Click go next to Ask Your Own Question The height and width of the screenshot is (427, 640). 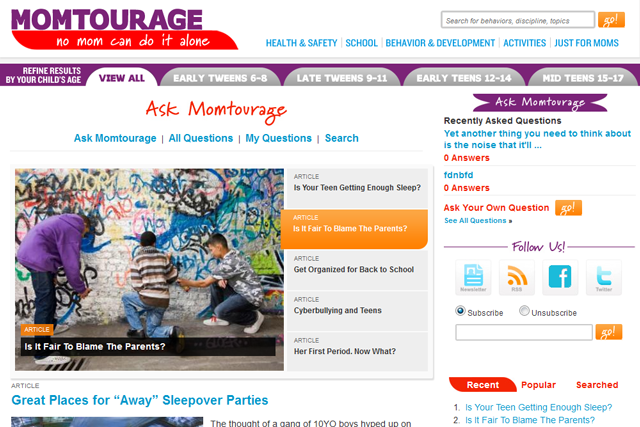tap(568, 208)
